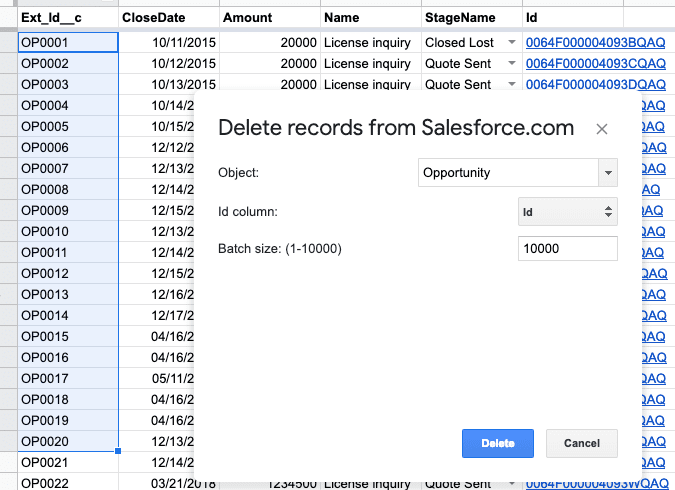Select cell OP0002
675x490 pixels.
(68, 63)
